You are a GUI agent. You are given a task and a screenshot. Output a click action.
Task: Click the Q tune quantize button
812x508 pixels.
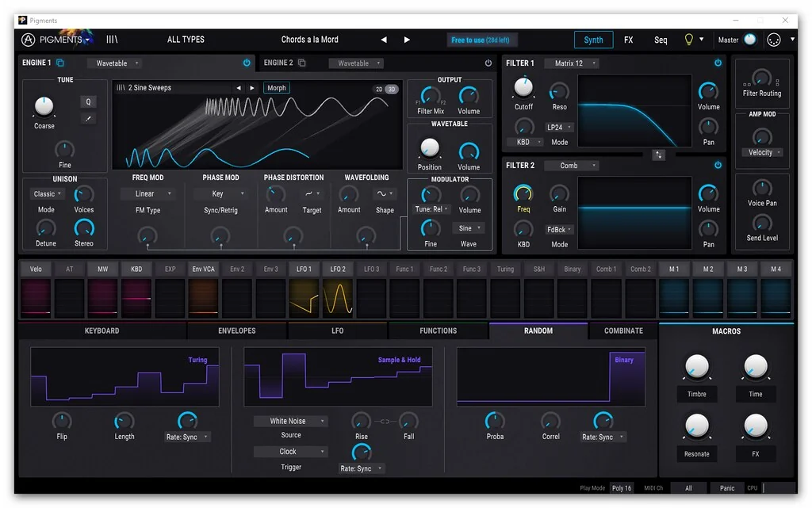pyautogui.click(x=88, y=102)
